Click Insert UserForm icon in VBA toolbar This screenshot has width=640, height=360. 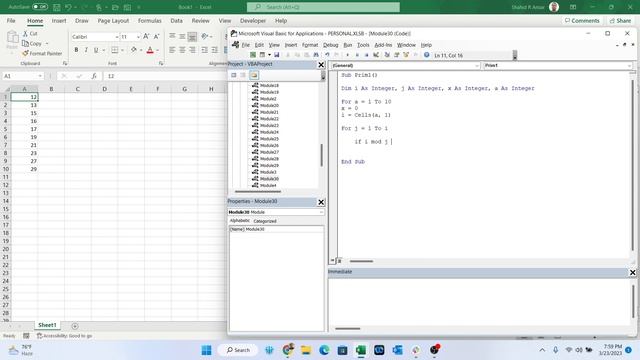262,55
